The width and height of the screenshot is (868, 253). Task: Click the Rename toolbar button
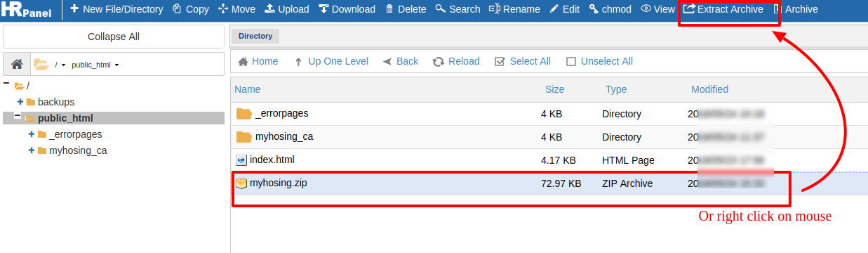pos(514,9)
